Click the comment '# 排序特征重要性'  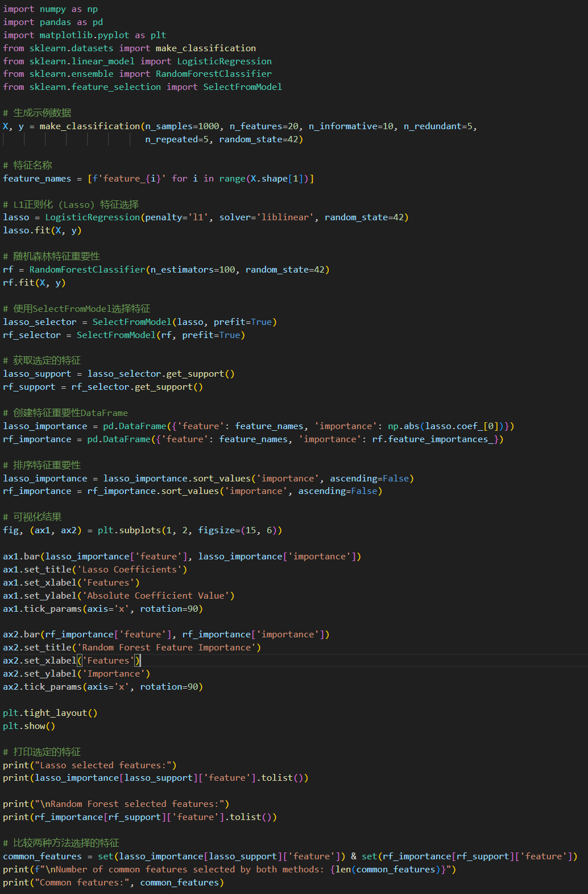tap(42, 465)
